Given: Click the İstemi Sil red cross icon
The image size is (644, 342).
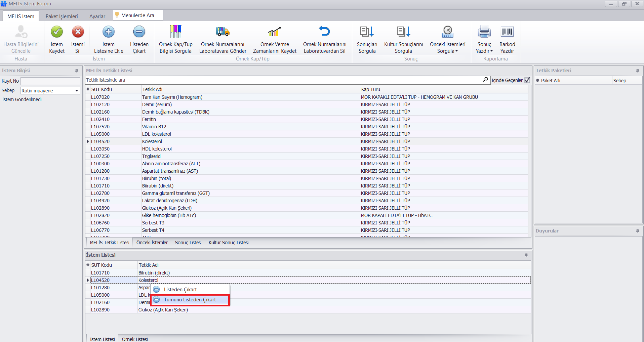Looking at the screenshot, I should pos(78,32).
